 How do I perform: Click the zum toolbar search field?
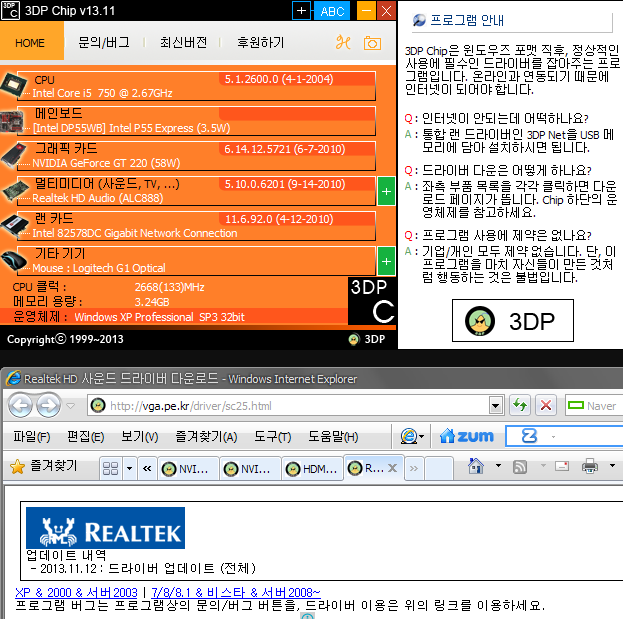click(x=564, y=436)
